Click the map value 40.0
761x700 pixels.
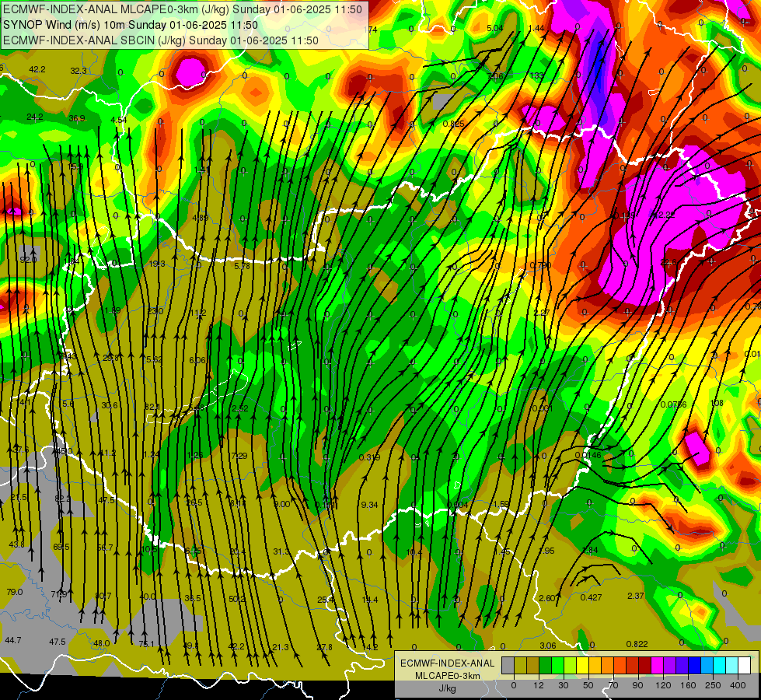pos(148,597)
